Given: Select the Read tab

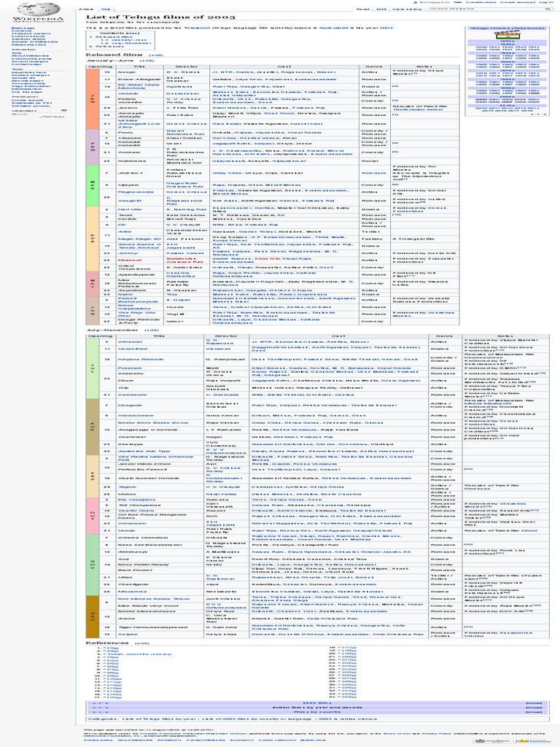Looking at the screenshot, I should point(363,9).
